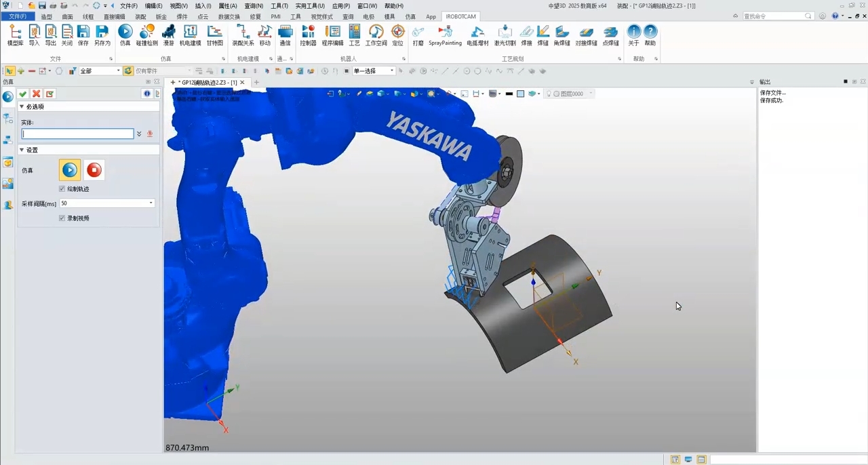Launch the 仿真 simulation ribbon tool
The width and height of the screenshot is (868, 465).
[x=125, y=35]
